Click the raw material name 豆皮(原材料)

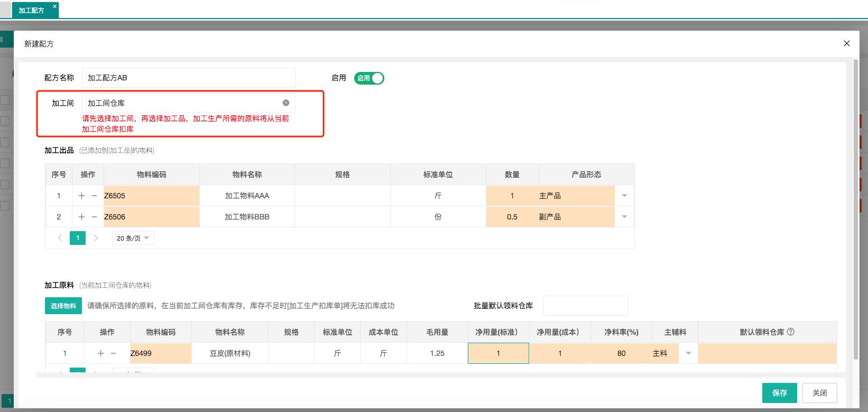point(230,353)
